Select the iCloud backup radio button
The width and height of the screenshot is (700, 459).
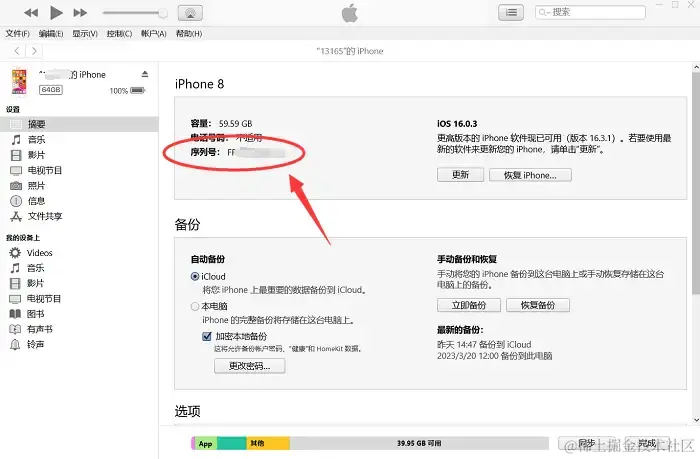click(x=195, y=276)
